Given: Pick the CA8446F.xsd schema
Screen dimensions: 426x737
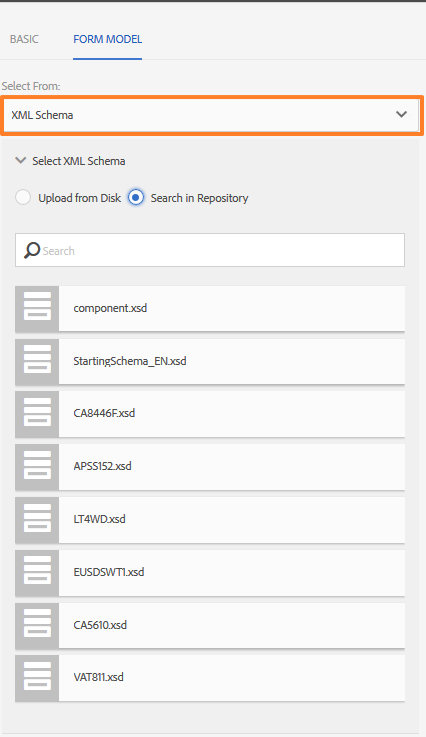Looking at the screenshot, I should point(210,414).
